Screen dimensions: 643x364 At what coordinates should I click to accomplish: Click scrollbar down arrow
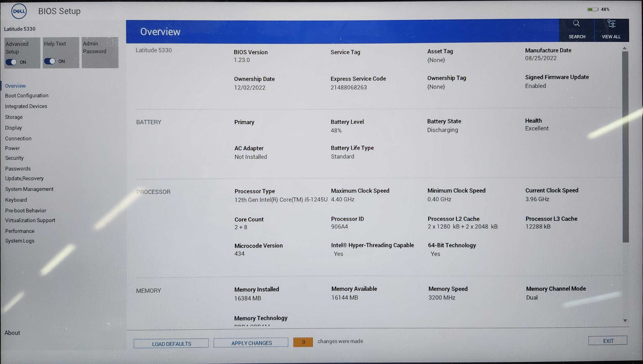point(625,321)
